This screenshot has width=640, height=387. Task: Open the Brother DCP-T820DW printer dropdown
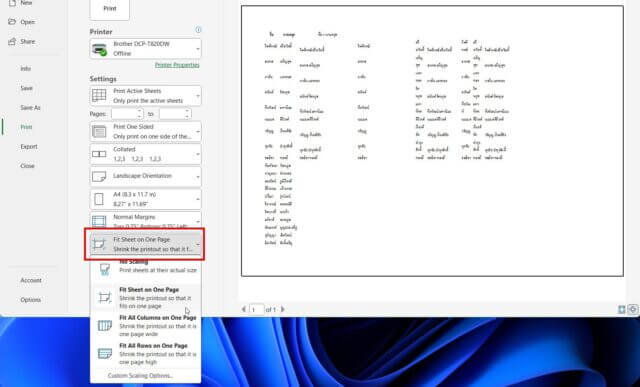tap(145, 49)
